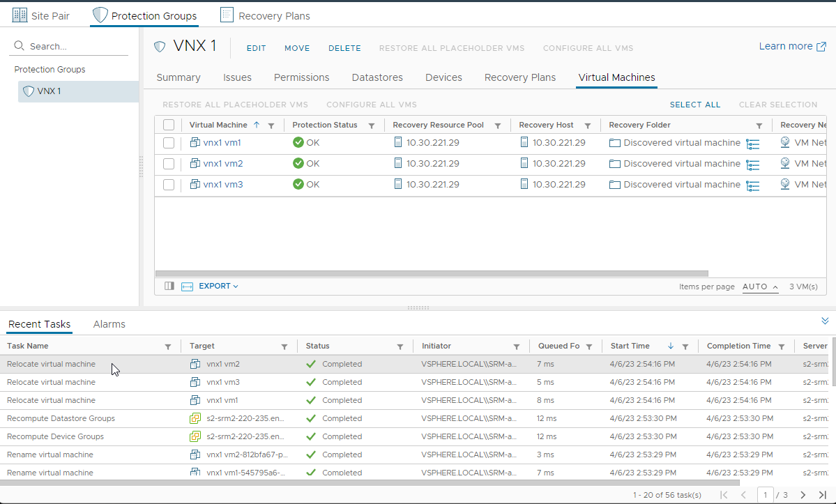Open the Items per page AUTO dropdown
This screenshot has width=836, height=504.
click(760, 287)
